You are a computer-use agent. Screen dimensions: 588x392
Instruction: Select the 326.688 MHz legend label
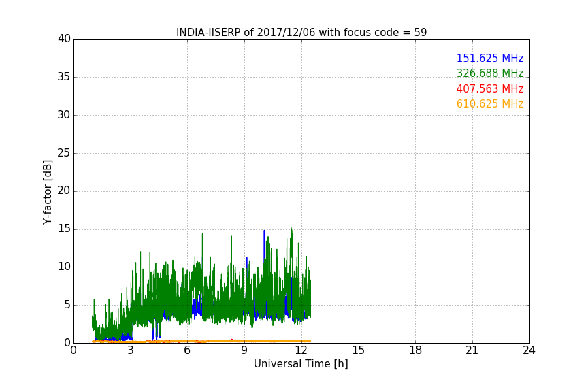[x=490, y=73]
